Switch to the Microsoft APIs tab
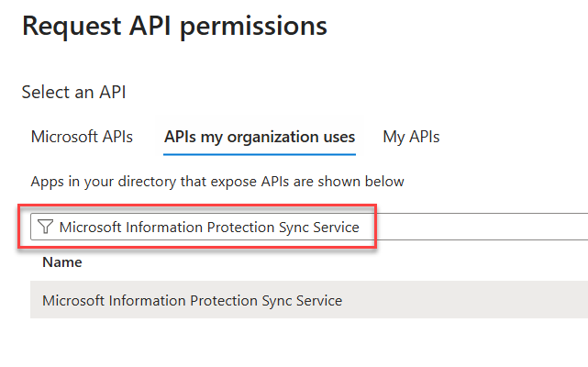Image resolution: width=588 pixels, height=367 pixels. tap(82, 138)
